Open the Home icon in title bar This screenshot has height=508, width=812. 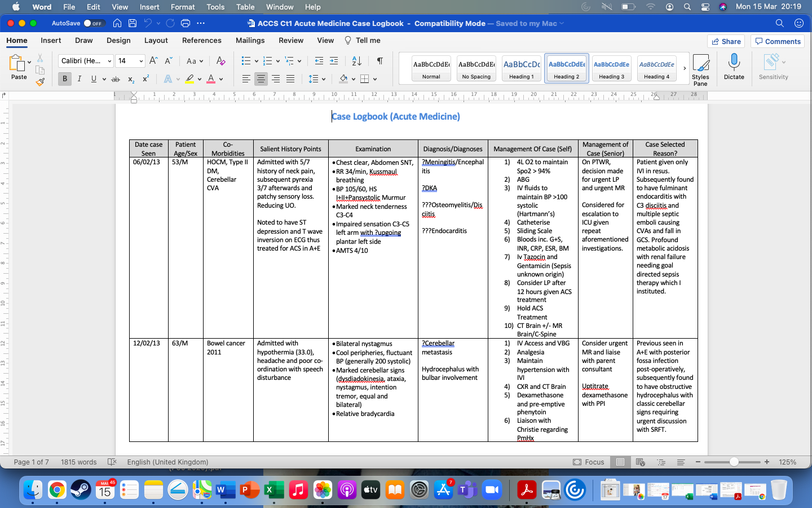117,23
